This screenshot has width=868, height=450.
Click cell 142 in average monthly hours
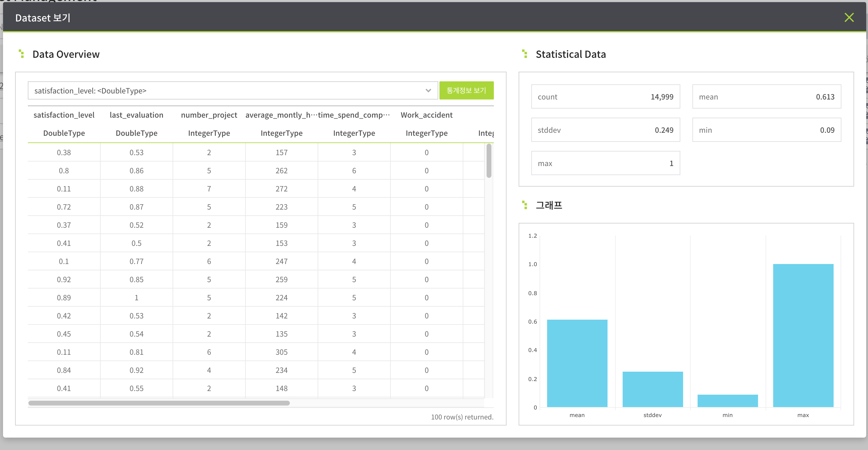coord(281,316)
